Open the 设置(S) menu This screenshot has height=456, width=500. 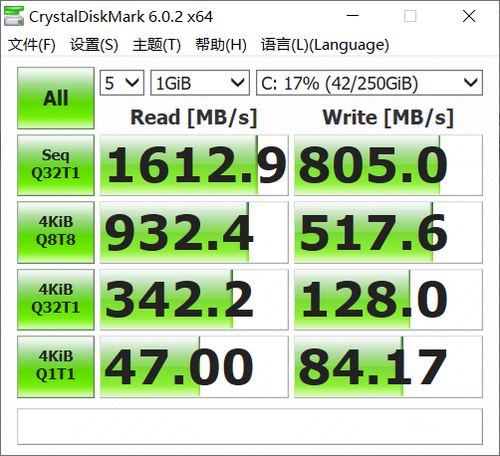click(94, 45)
